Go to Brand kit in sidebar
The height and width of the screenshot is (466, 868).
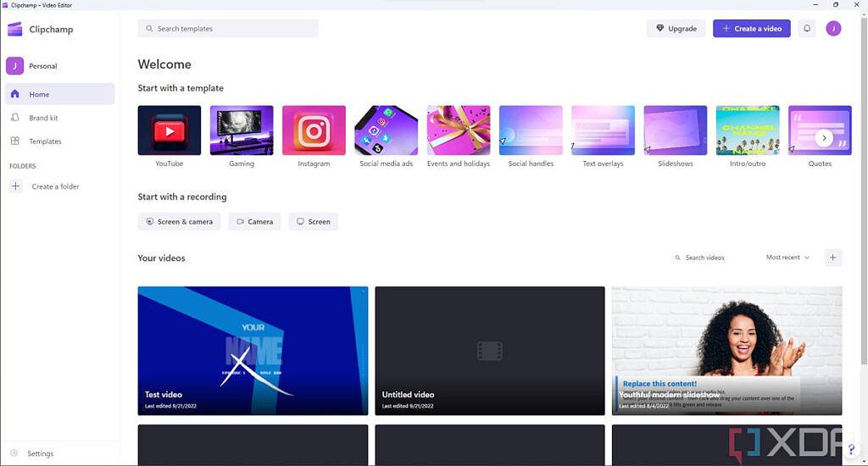[43, 118]
